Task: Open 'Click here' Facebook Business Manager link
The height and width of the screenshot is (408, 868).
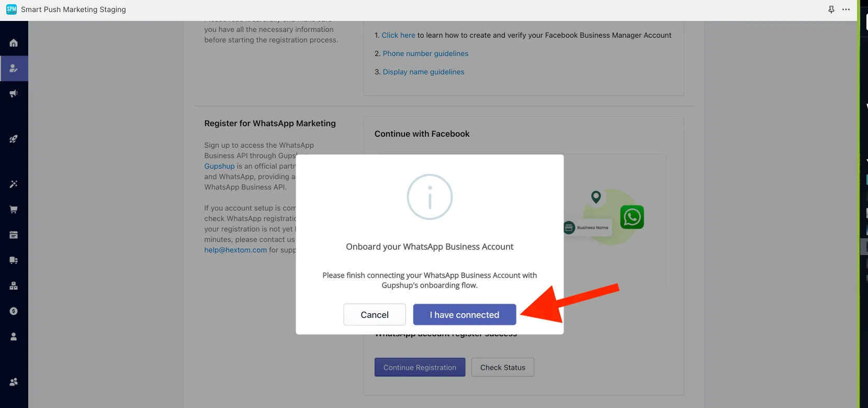Action: coord(398,35)
